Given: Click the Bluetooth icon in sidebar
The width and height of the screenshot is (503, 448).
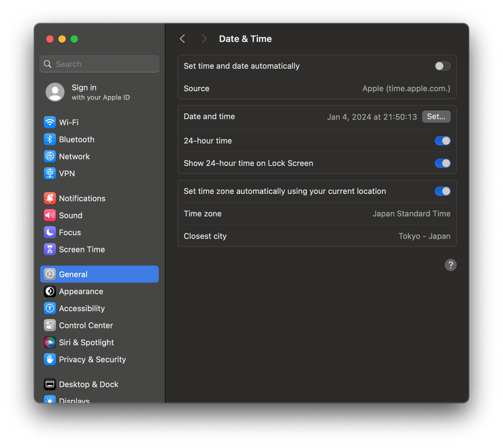Looking at the screenshot, I should click(x=50, y=139).
